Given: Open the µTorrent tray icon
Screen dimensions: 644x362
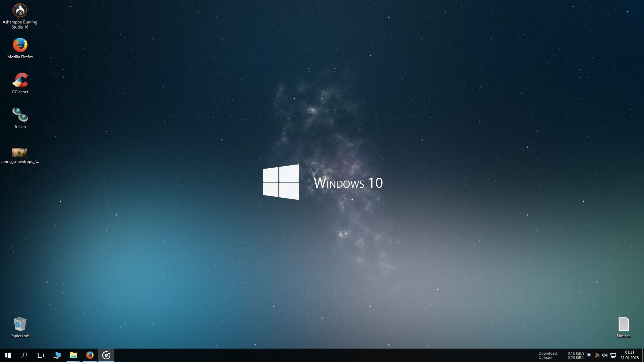Looking at the screenshot, I should pos(589,355).
